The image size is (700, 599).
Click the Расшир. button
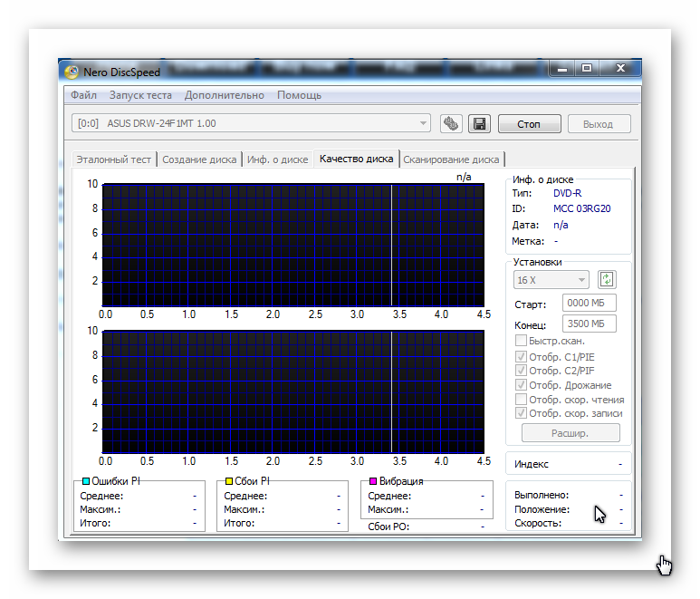[571, 433]
